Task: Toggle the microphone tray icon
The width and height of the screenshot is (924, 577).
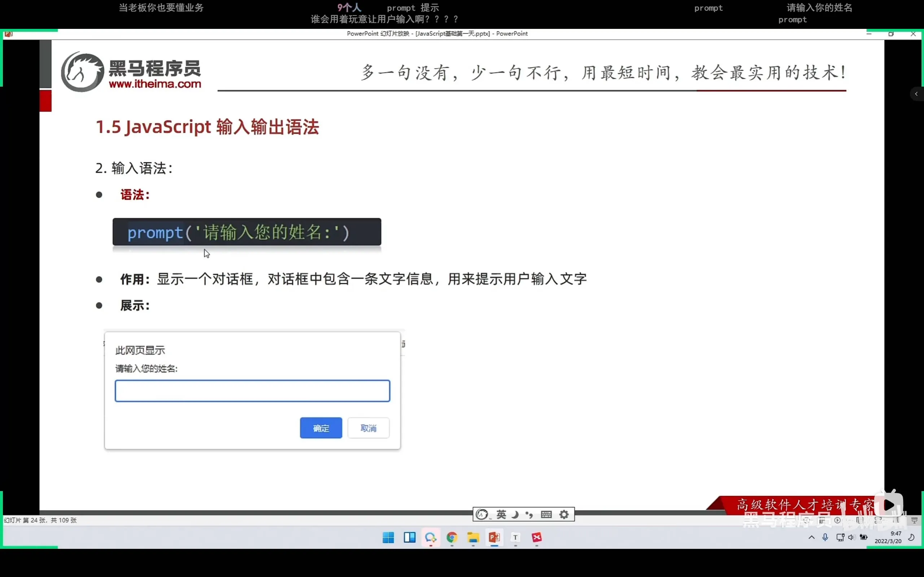Action: (825, 537)
